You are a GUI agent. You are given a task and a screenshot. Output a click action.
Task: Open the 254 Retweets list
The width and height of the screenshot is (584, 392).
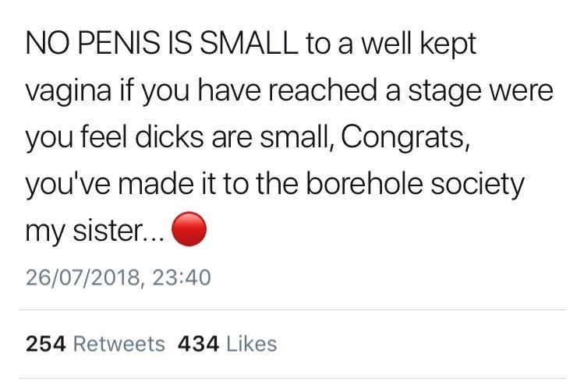coord(95,343)
